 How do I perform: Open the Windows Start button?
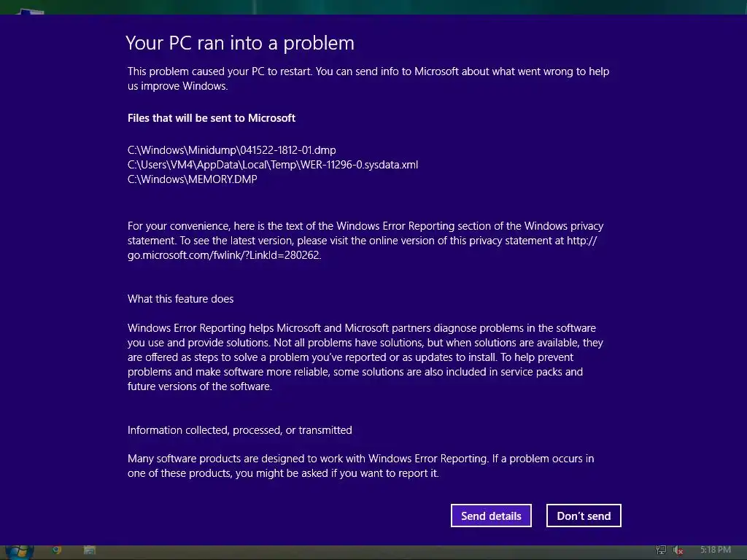(20, 551)
